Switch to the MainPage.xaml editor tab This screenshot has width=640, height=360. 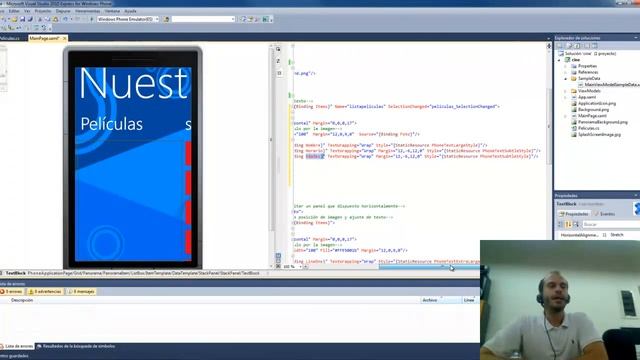[x=44, y=38]
